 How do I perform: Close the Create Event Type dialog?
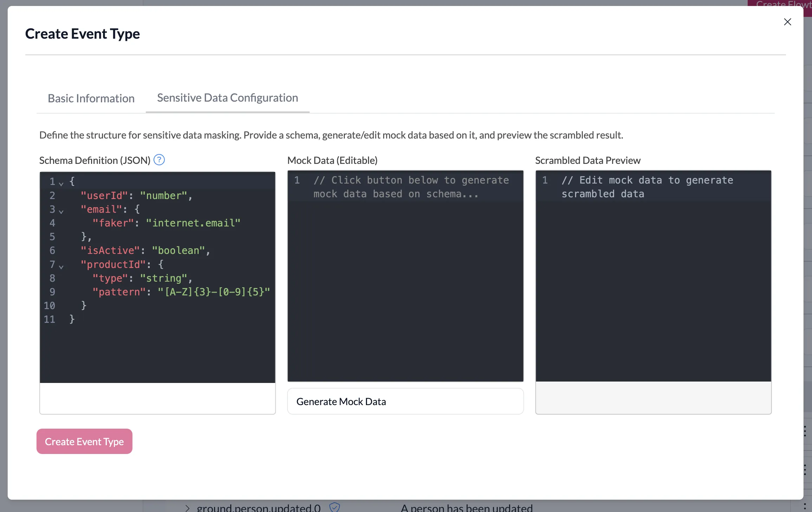click(787, 22)
